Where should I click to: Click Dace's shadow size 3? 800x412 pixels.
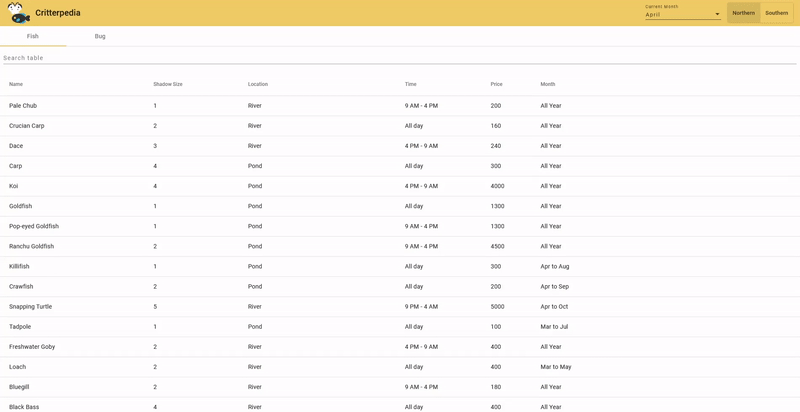[155, 146]
